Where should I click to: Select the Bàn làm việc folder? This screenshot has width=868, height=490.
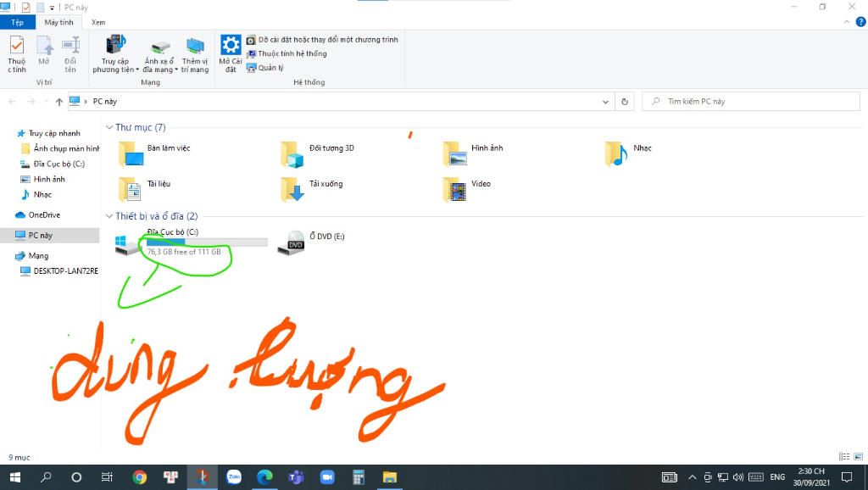point(155,153)
